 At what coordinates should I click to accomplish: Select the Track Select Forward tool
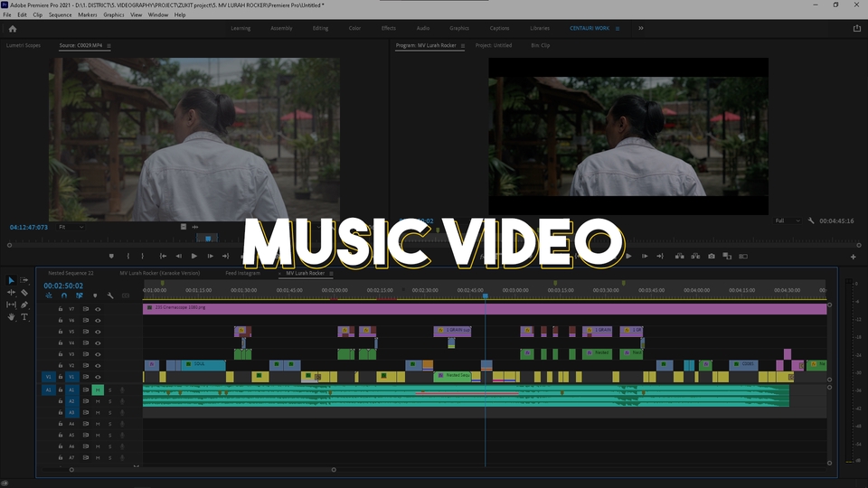coord(24,280)
